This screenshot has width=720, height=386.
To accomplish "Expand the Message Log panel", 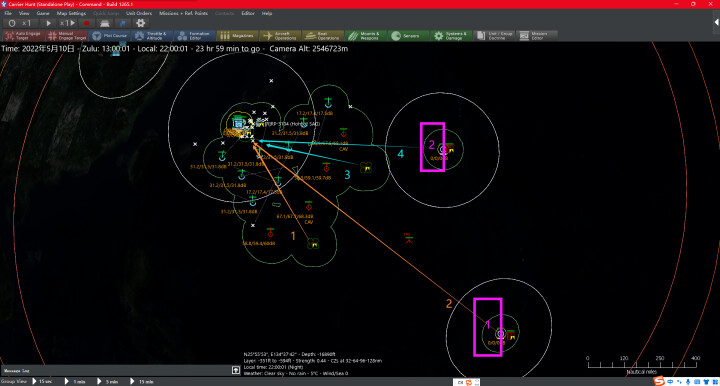I will 236,370.
